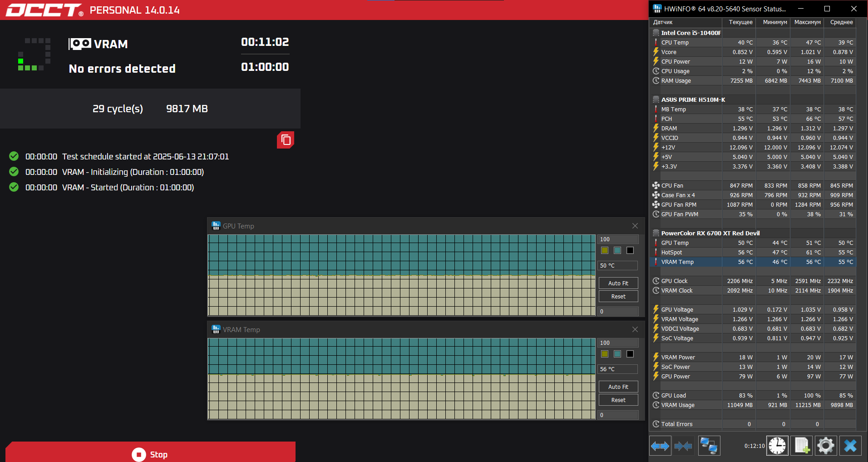Select the HotSpot temperature row
868x462 pixels.
coord(753,252)
